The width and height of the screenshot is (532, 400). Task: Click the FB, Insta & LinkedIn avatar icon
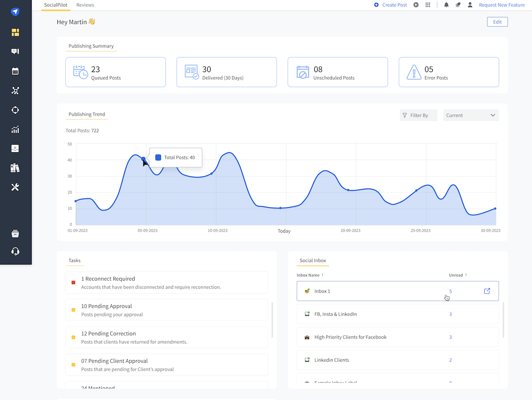coord(307,314)
